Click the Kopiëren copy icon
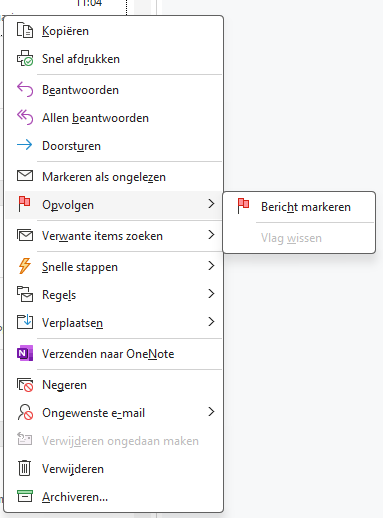 click(x=25, y=30)
